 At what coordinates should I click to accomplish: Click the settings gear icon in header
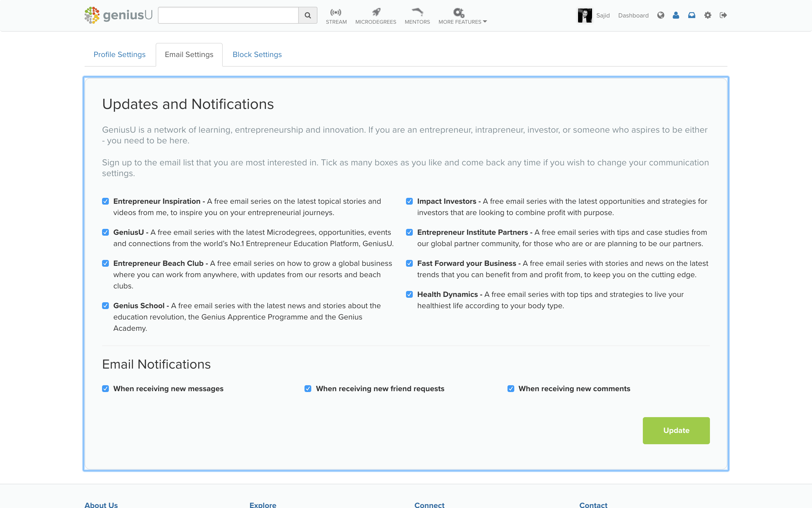coord(708,15)
